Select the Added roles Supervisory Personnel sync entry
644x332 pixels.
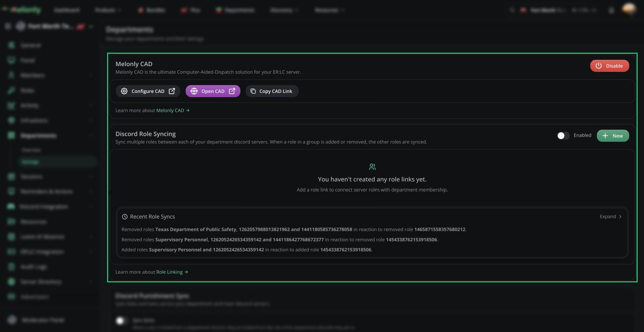click(x=247, y=250)
